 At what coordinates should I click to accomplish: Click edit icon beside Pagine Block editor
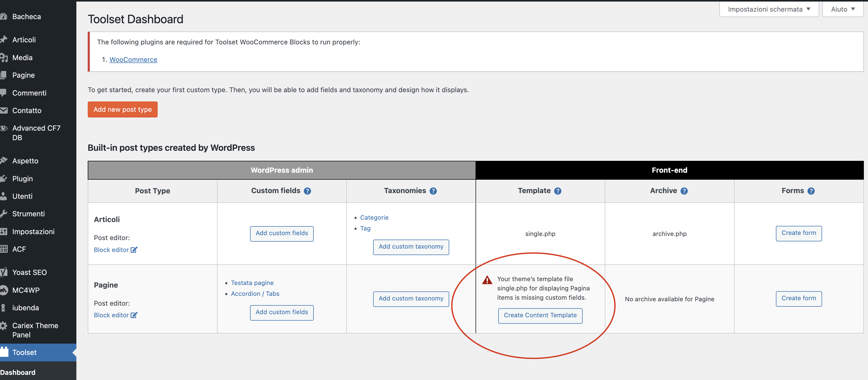[134, 315]
